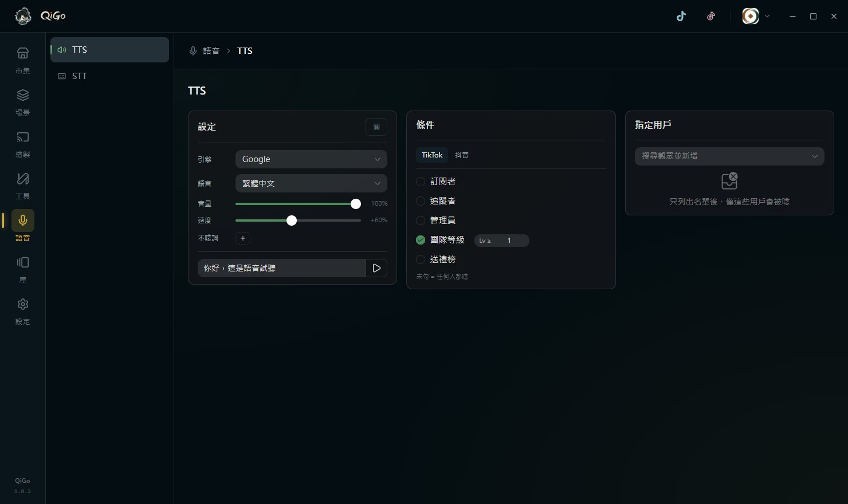
Task: Switch to the TikTok conditions tab
Action: (432, 155)
